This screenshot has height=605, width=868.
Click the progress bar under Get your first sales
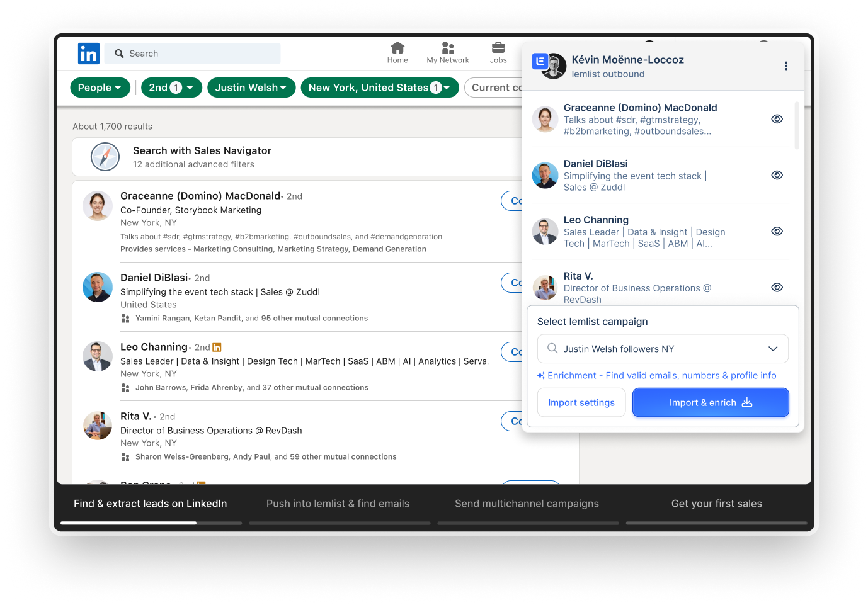[x=716, y=523]
